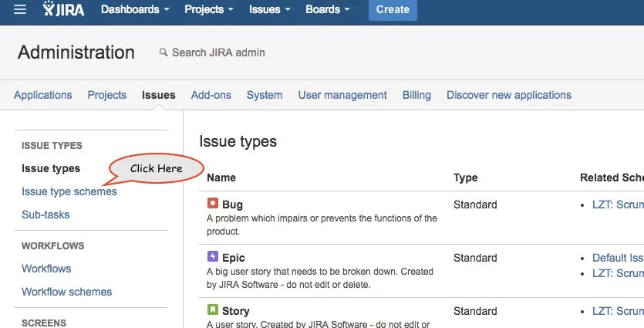This screenshot has width=644, height=328.
Task: Click the SCREENS section header
Action: tap(44, 323)
